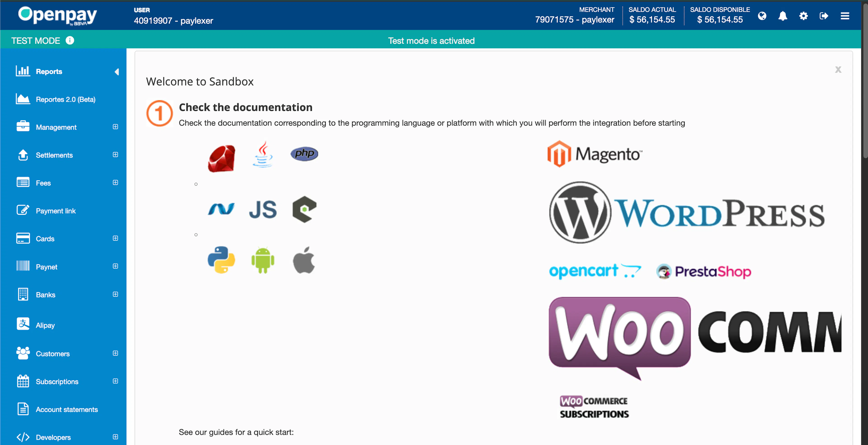
Task: Open the notifications bell
Action: [783, 16]
